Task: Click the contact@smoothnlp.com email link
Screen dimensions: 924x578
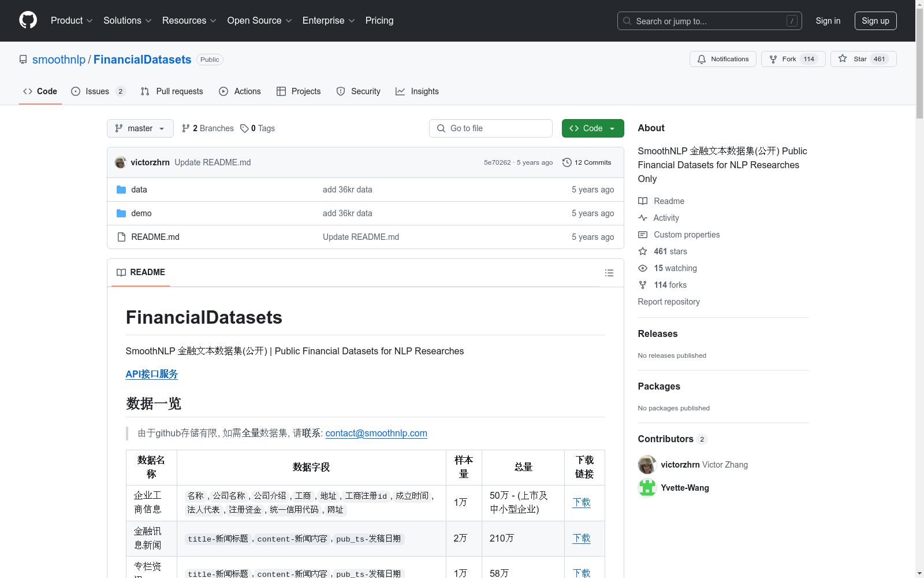Action: coord(377,433)
